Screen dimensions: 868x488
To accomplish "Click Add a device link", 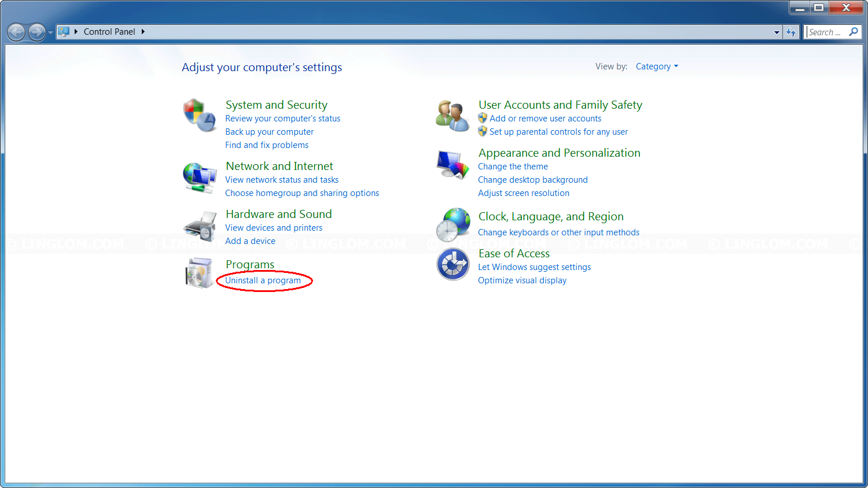I will [251, 241].
